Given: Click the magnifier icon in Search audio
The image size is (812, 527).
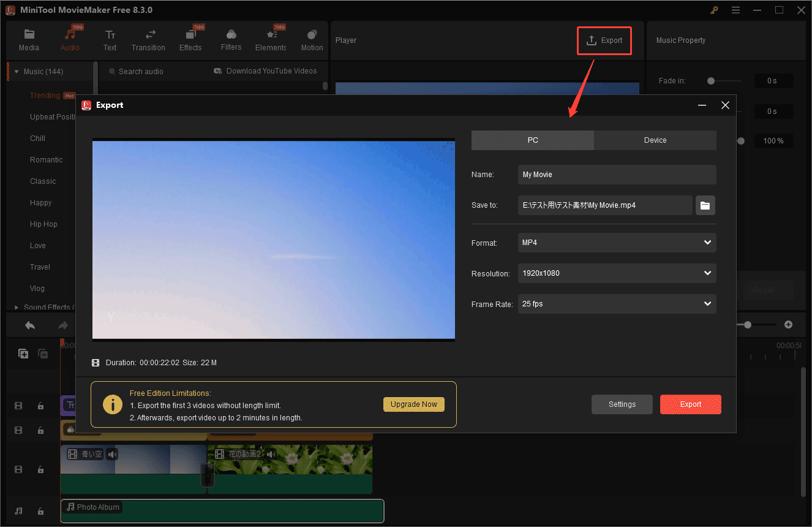Looking at the screenshot, I should click(x=112, y=72).
